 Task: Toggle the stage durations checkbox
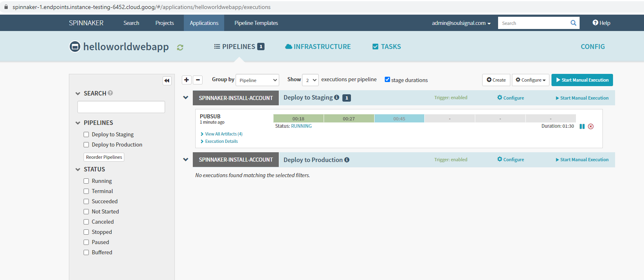click(x=387, y=80)
